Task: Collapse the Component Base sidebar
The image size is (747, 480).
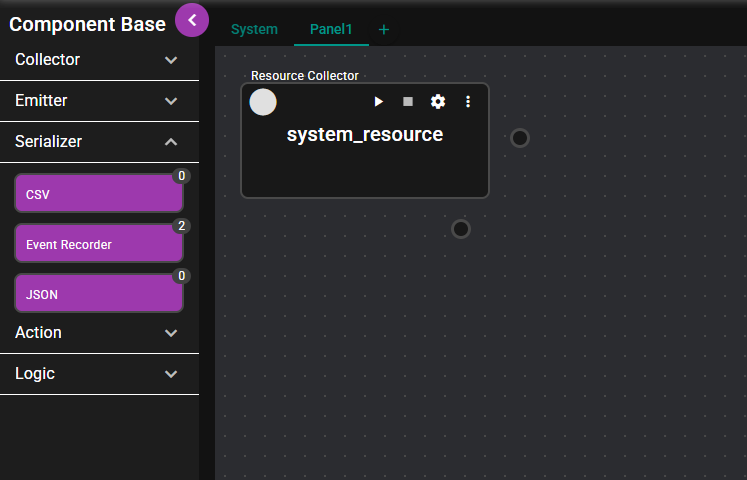Action: pyautogui.click(x=192, y=20)
